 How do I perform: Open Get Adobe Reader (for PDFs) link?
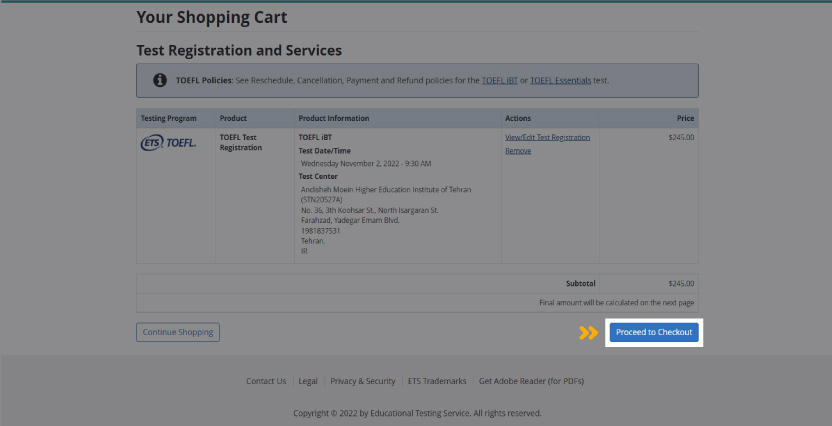pos(531,381)
